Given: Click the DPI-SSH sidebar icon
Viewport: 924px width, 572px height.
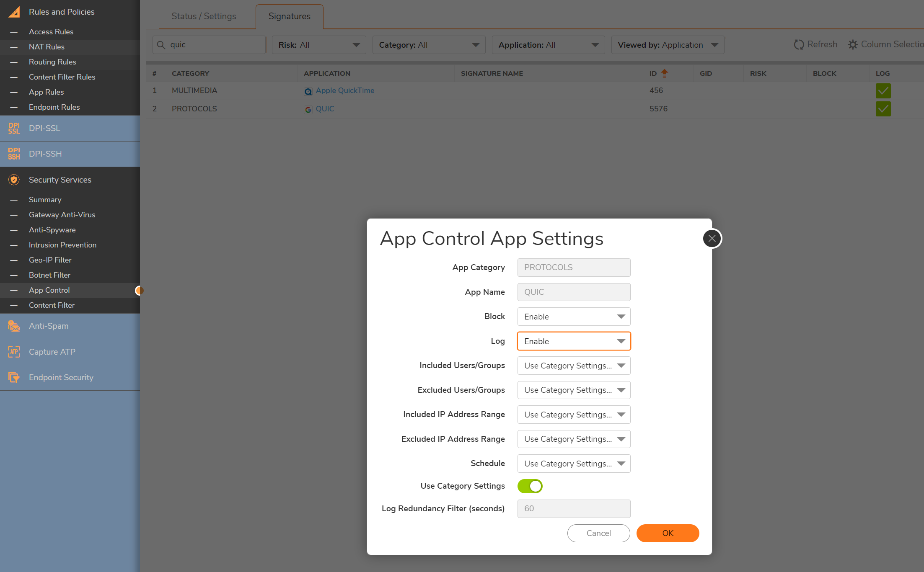Looking at the screenshot, I should point(14,154).
